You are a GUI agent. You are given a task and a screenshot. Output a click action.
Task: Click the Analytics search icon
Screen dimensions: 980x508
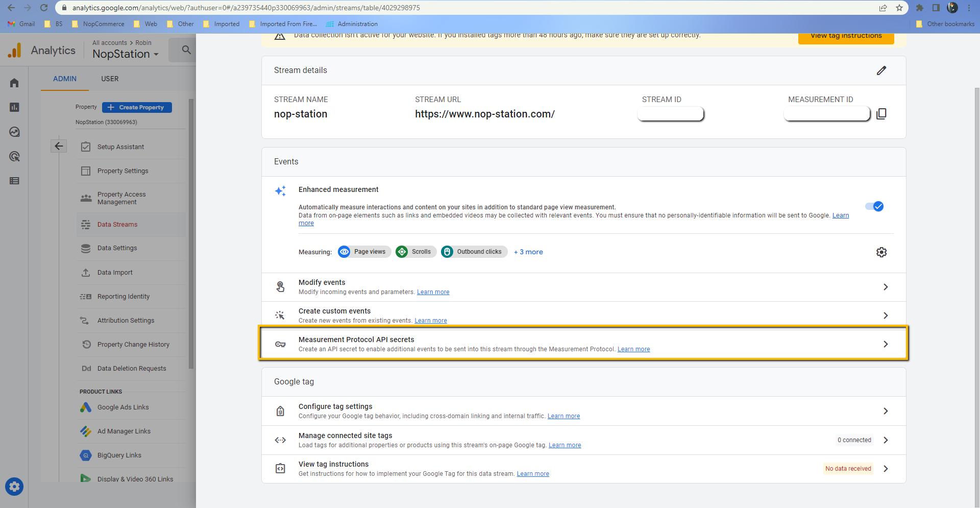(x=186, y=50)
